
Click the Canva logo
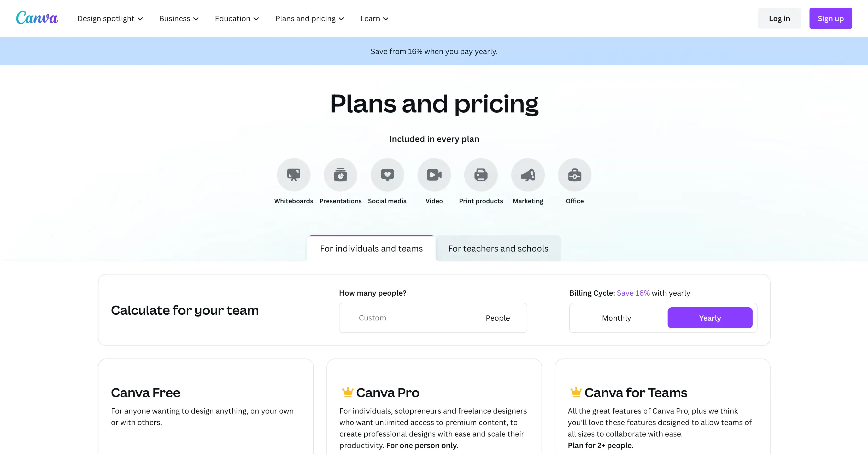click(37, 18)
